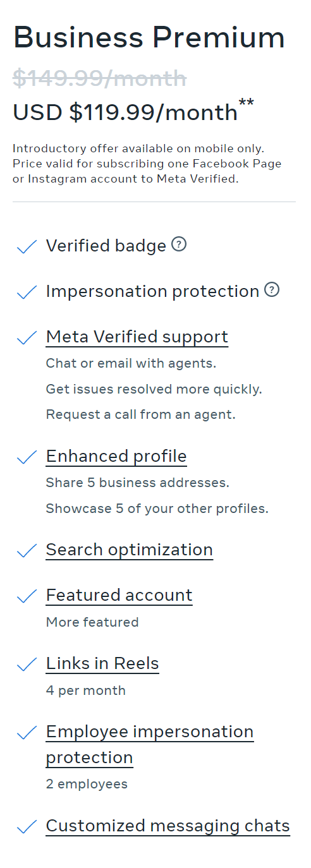Open the Customized messaging chats link
Image resolution: width=311 pixels, height=868 pixels.
(168, 826)
